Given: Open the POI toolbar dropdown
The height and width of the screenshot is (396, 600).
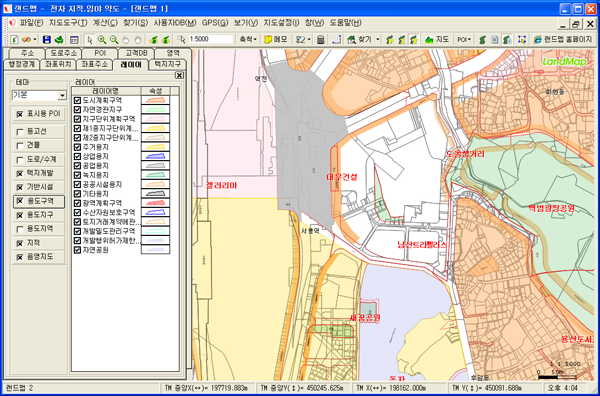Looking at the screenshot, I should click(x=464, y=39).
